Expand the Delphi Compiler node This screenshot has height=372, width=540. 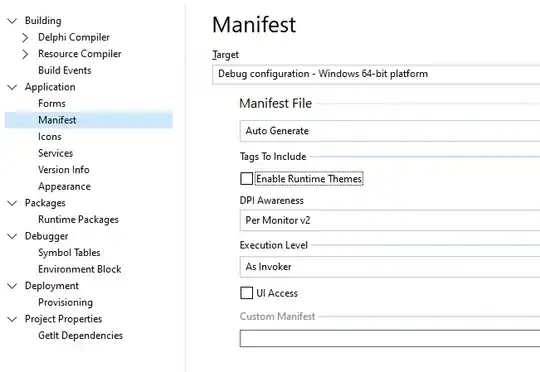coord(25,38)
